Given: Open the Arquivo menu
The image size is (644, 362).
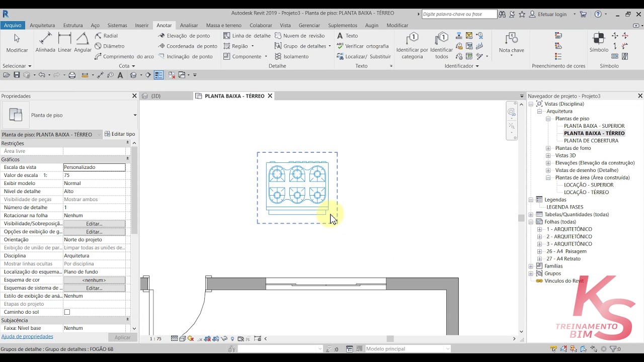Looking at the screenshot, I should (x=13, y=25).
